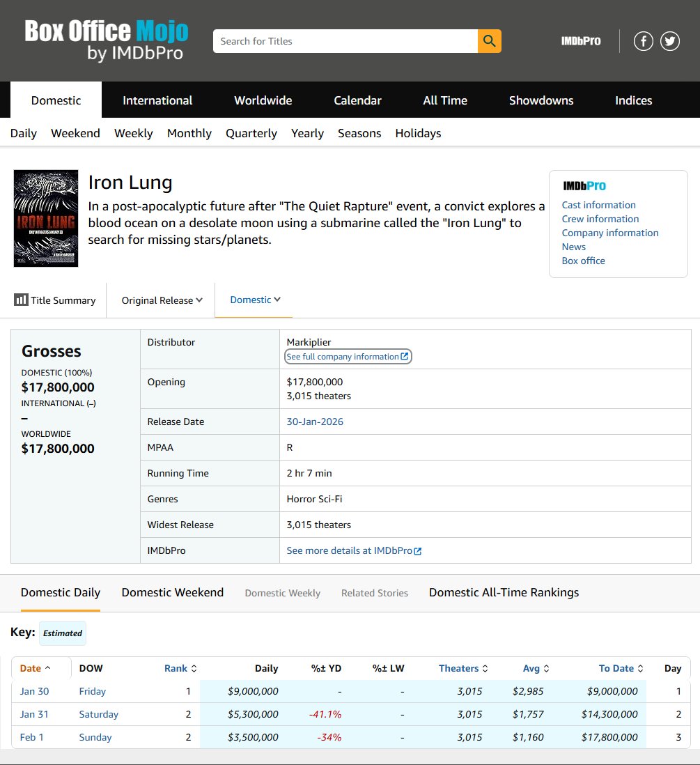Expand the Domestic release dropdown
700x765 pixels.
pos(255,300)
